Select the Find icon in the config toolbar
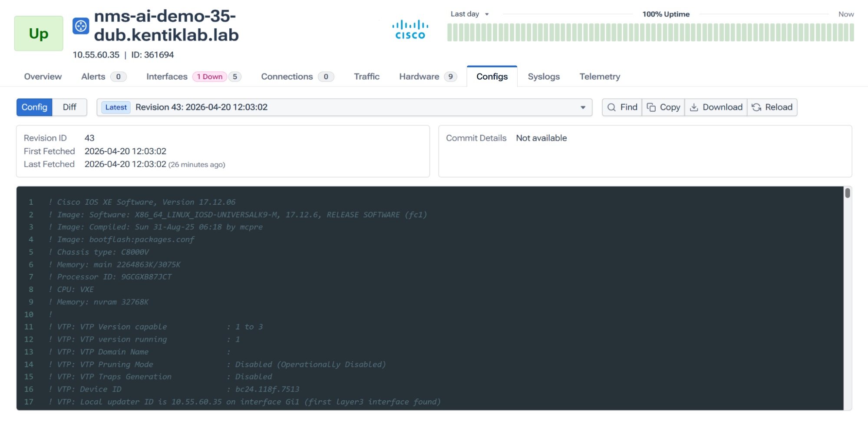The height and width of the screenshot is (426, 868). tap(621, 107)
